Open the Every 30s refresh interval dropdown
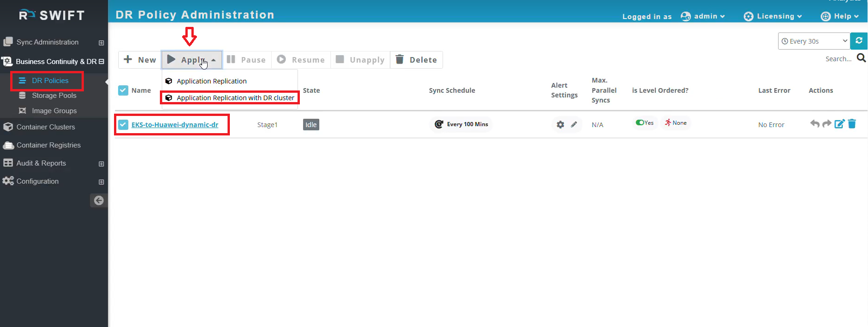868x327 pixels. (x=814, y=41)
